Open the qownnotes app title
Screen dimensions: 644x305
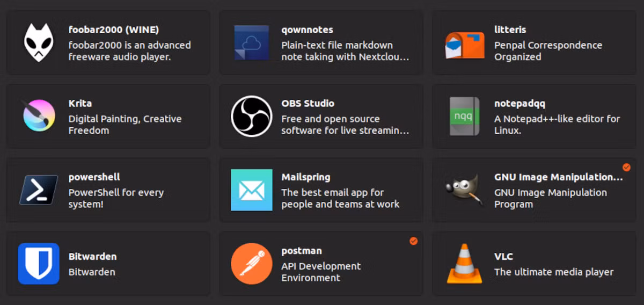pos(307,30)
